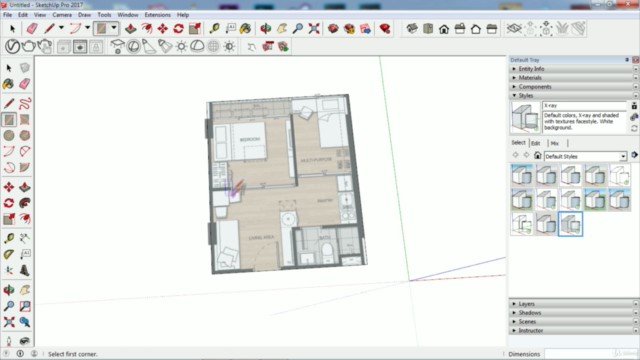640x360 pixels.
Task: Click Zoom Extents in top toolbar
Action: click(x=314, y=29)
